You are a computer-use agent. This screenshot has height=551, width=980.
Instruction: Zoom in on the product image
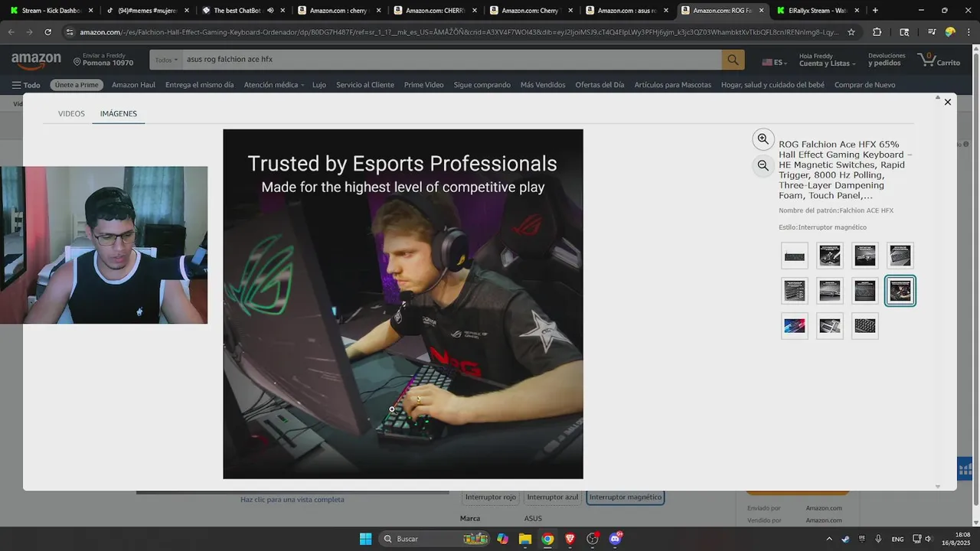(763, 139)
